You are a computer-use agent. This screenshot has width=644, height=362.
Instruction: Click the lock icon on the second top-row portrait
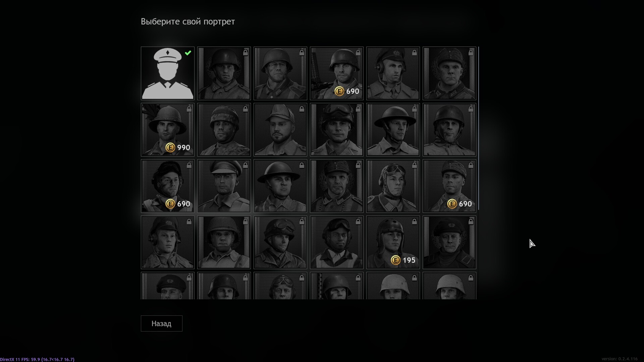point(246,53)
